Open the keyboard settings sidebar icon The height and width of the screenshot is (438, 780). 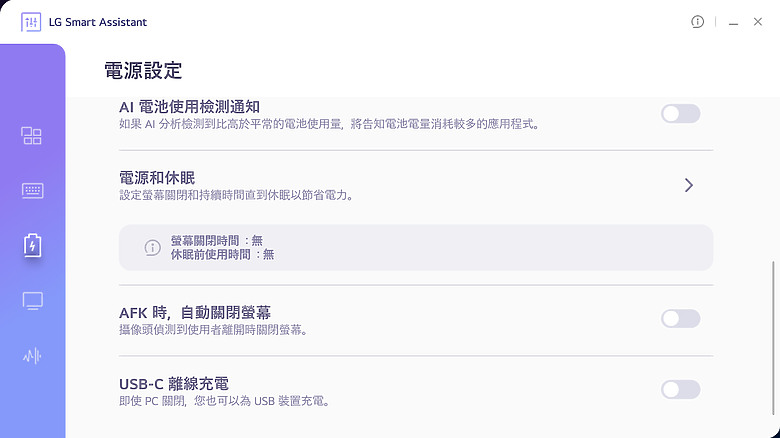click(x=32, y=191)
